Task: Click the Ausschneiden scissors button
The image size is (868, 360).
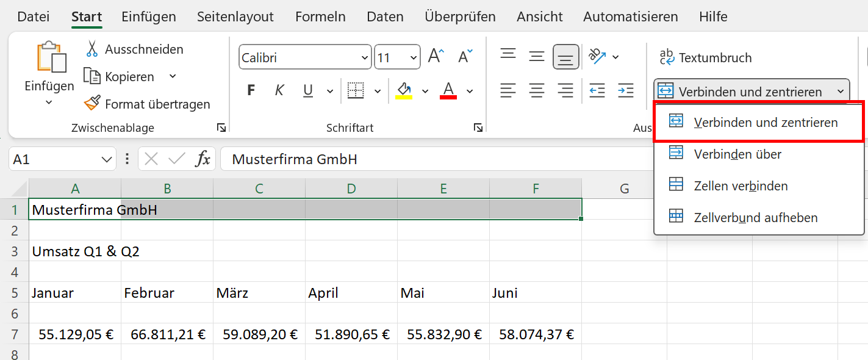Action: (x=134, y=49)
